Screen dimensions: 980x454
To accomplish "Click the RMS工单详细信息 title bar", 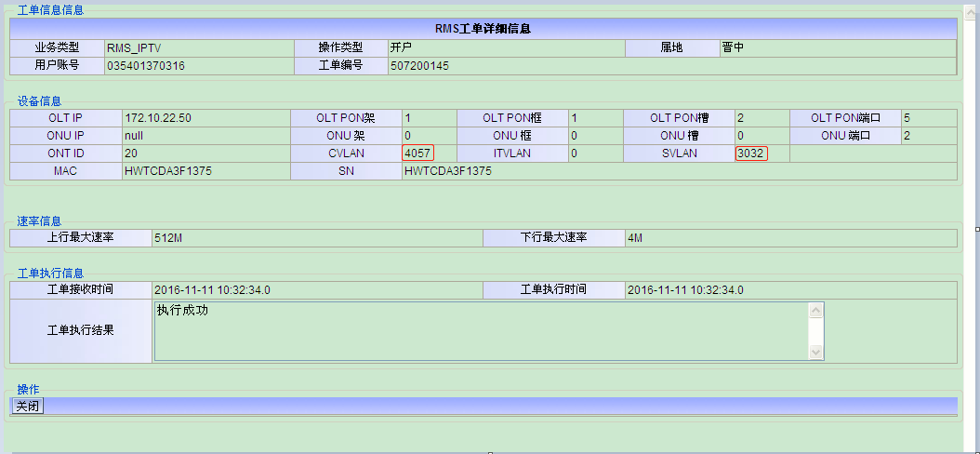I will tap(483, 29).
